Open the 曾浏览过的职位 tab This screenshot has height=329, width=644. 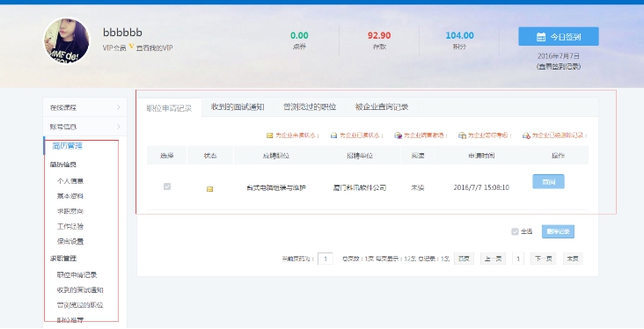click(x=310, y=107)
